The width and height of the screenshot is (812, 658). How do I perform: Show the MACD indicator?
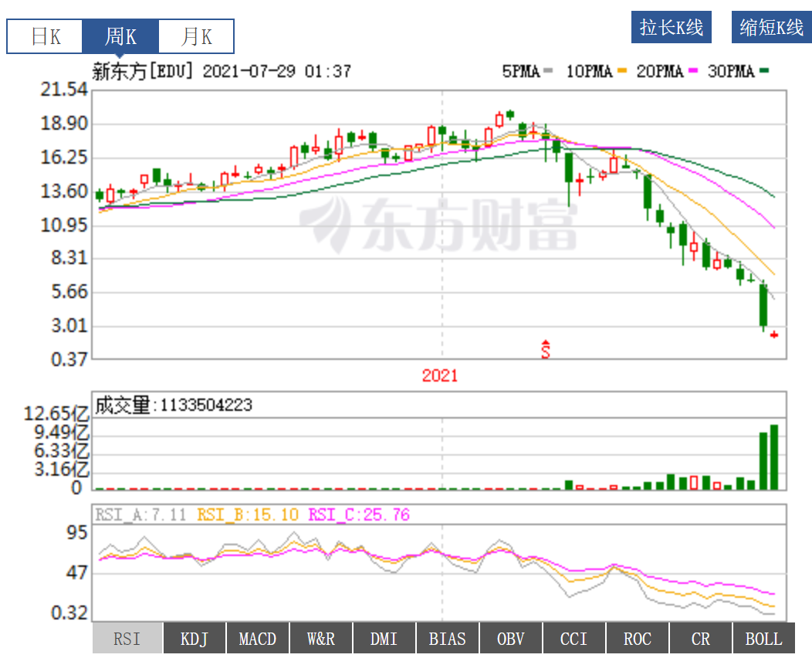pyautogui.click(x=258, y=639)
